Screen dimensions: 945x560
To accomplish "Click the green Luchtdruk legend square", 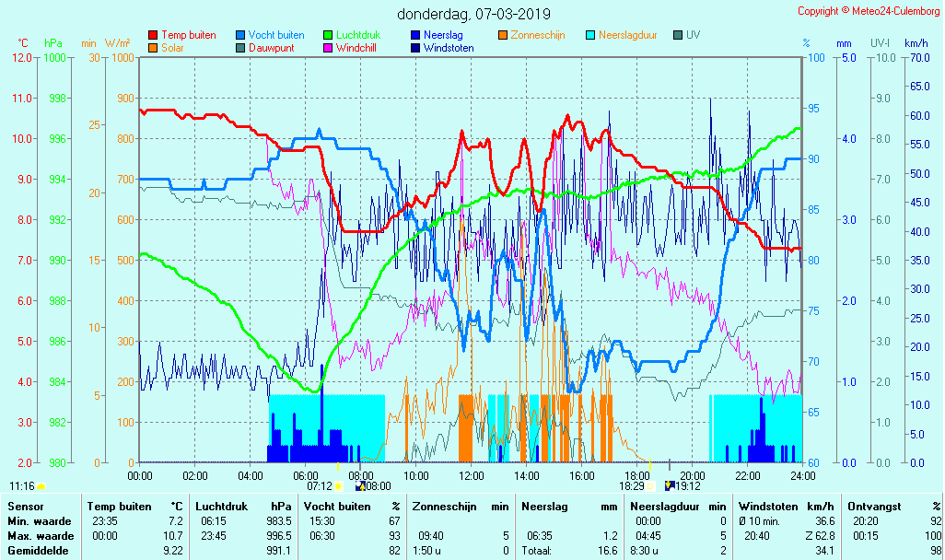I will tap(328, 35).
